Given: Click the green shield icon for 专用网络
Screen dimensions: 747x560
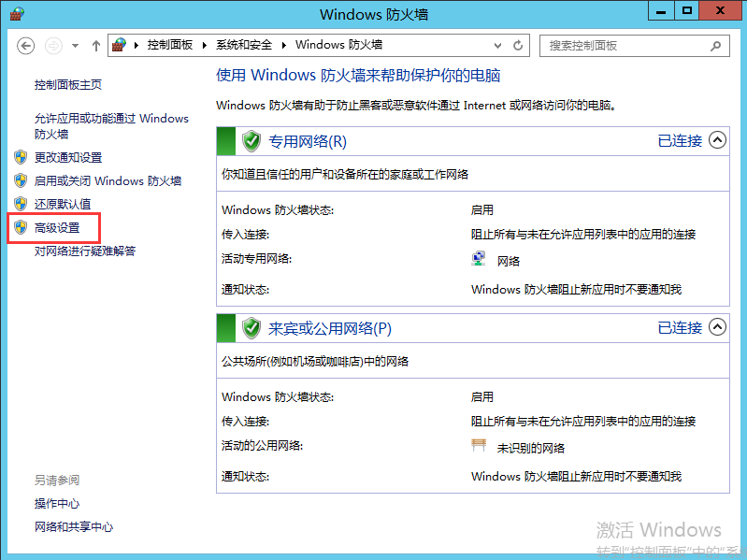Looking at the screenshot, I should (x=251, y=141).
